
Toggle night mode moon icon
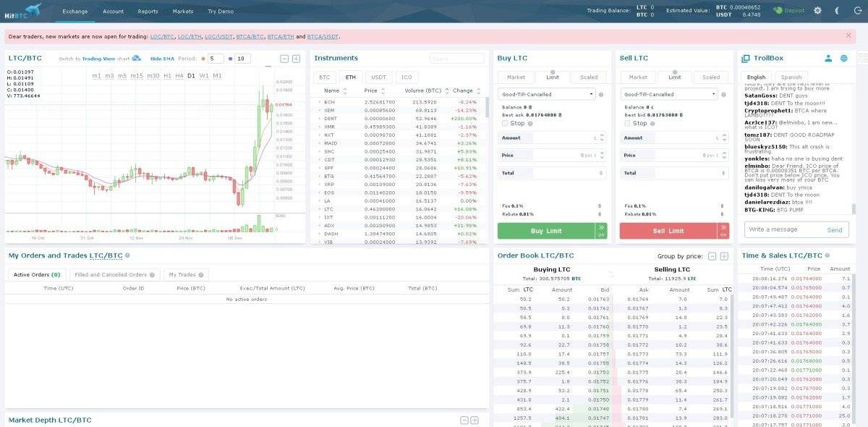click(837, 11)
